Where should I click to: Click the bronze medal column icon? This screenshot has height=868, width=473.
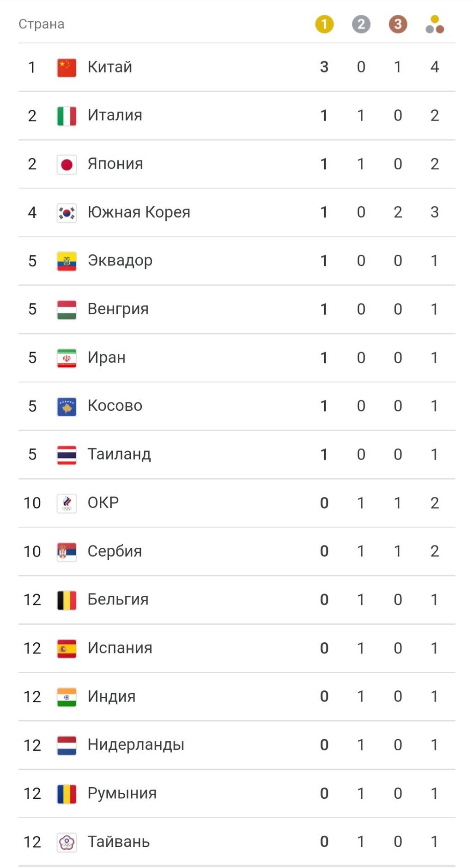tap(398, 24)
